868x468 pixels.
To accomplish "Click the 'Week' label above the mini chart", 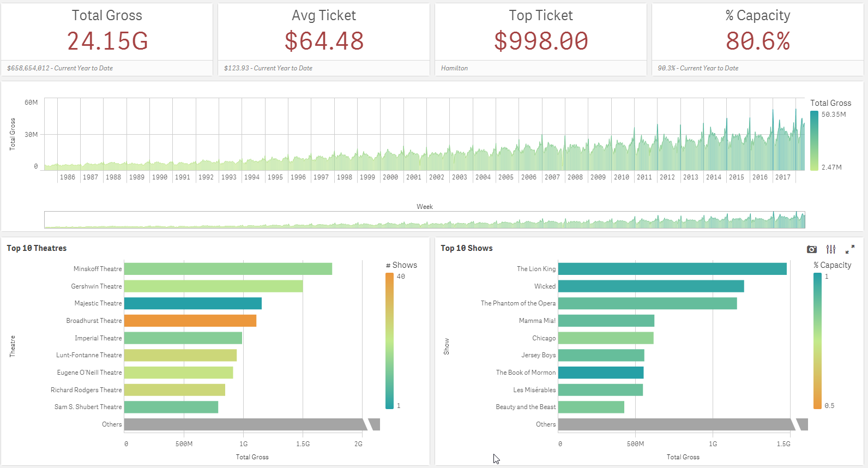I will pyautogui.click(x=425, y=207).
